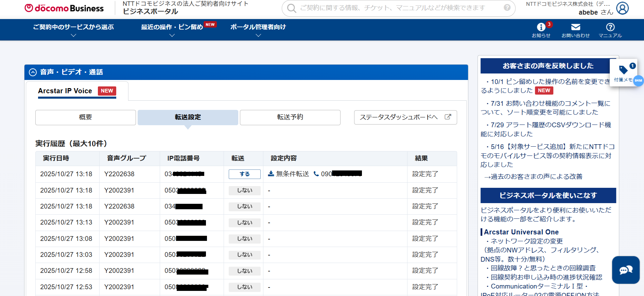Image resolution: width=644 pixels, height=296 pixels.
Task: Toggle the する transfer switch in first row
Action: coord(244,174)
